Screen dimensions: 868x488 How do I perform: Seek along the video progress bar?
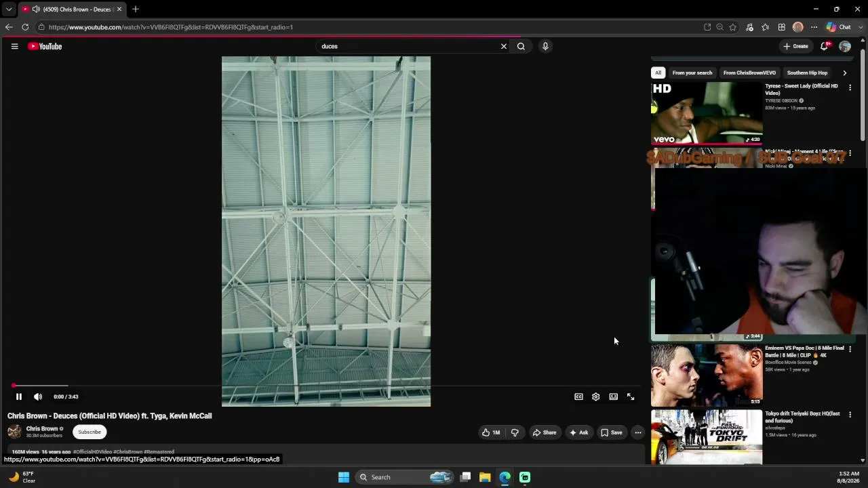coord(325,386)
